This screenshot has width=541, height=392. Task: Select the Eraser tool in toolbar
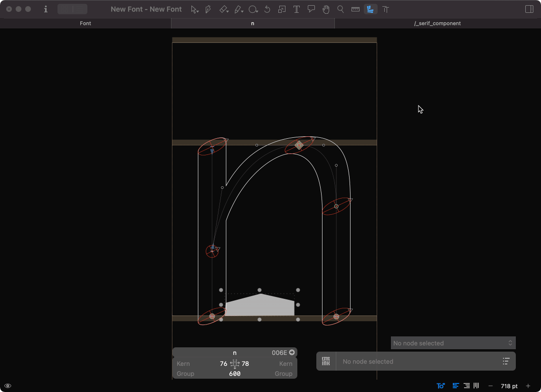click(x=223, y=9)
